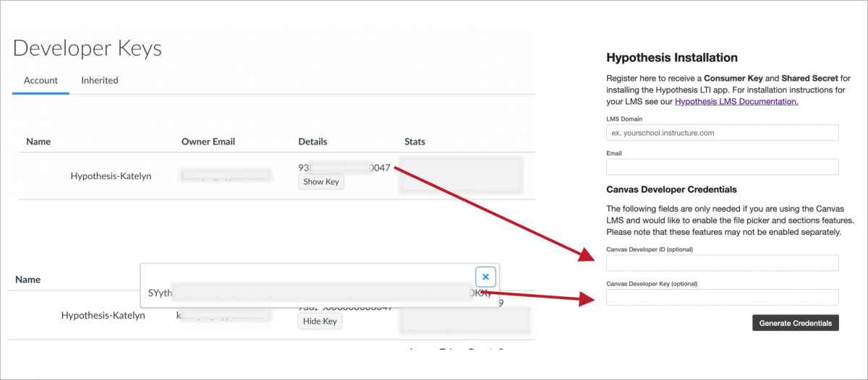The image size is (868, 380).
Task: Click the Owner Email column header
Action: 208,142
